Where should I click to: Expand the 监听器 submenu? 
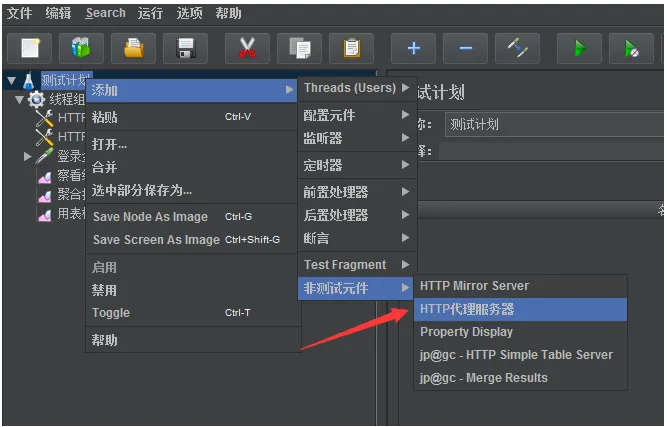point(357,138)
